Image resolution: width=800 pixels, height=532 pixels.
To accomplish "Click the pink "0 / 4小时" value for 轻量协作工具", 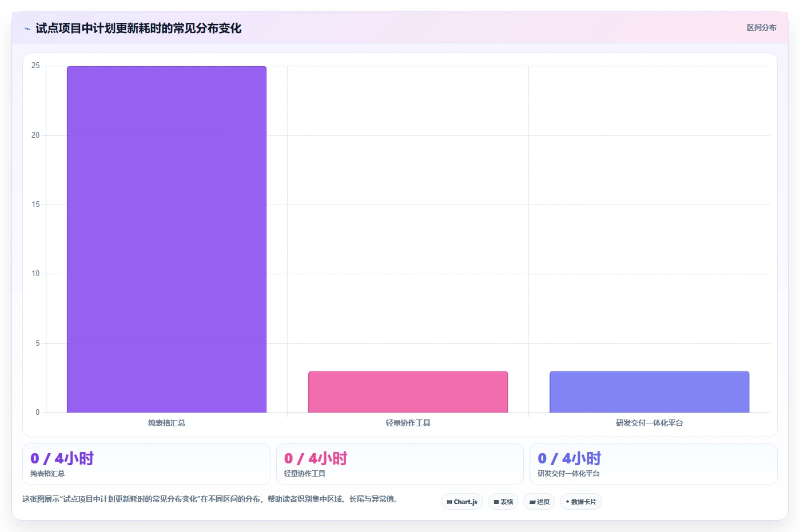I will pos(316,458).
